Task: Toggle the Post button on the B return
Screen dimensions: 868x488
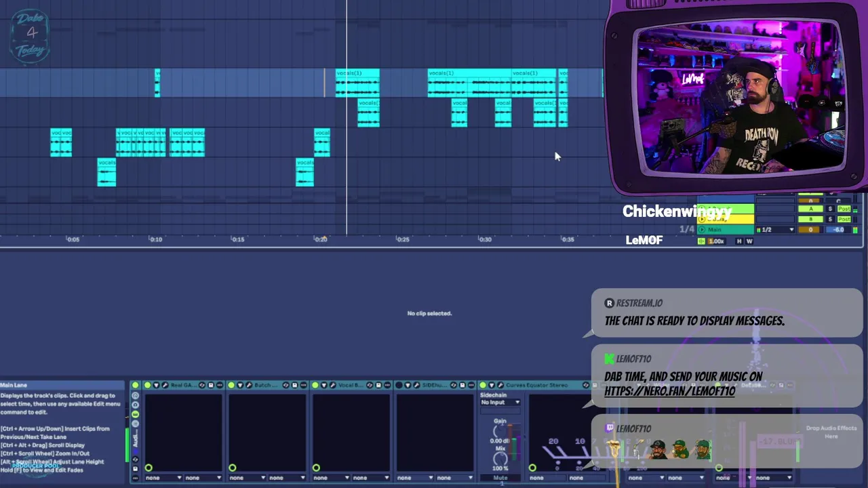Action: coord(844,219)
